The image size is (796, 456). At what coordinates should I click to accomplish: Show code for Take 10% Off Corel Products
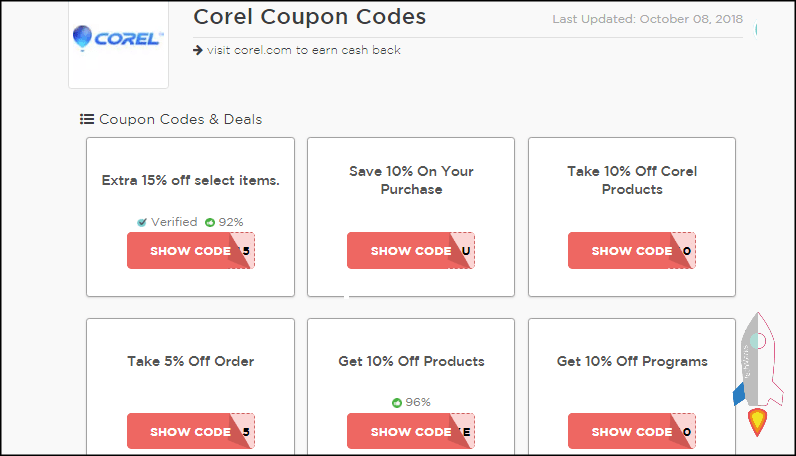point(631,251)
